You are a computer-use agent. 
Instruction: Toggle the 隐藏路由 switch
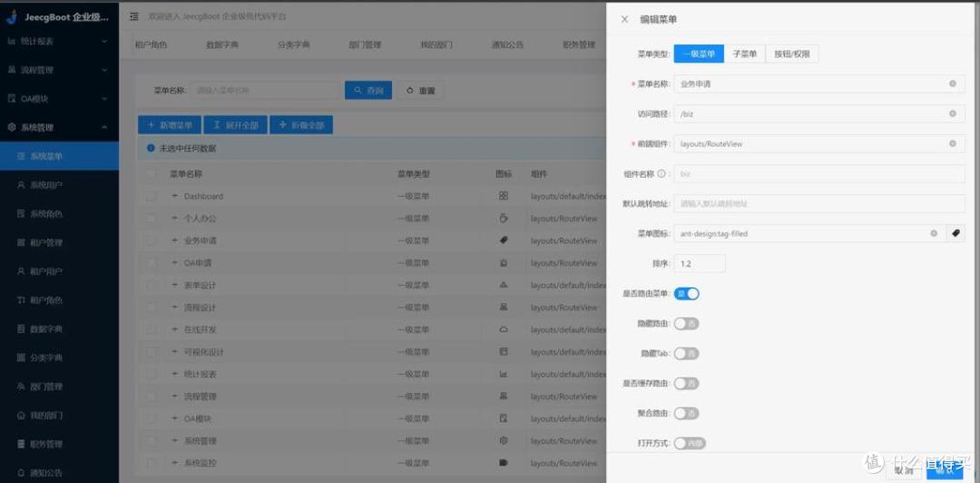point(686,323)
